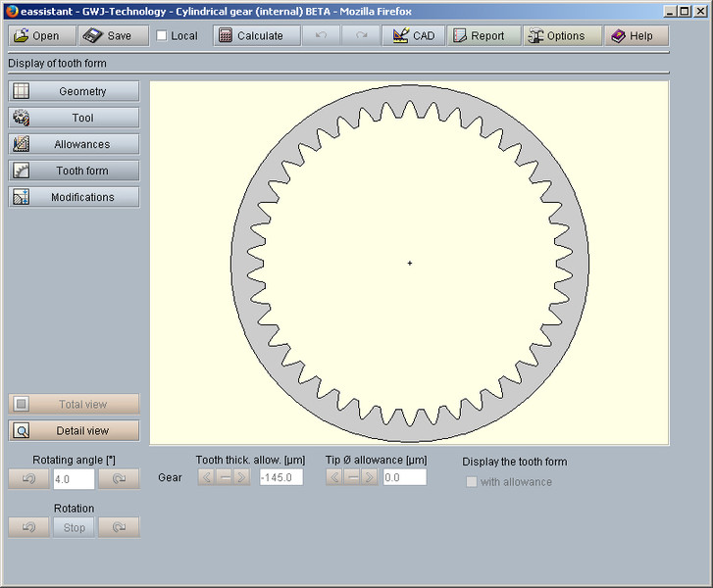
Task: Open the Tool settings section
Action: tap(74, 118)
